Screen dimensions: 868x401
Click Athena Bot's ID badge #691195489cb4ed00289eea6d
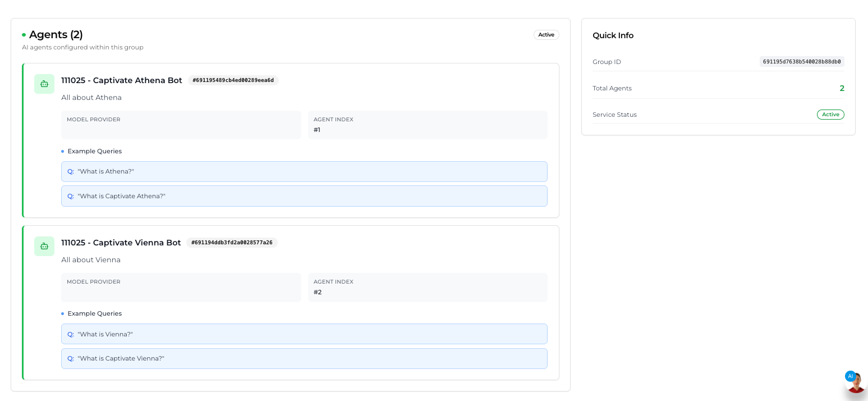pyautogui.click(x=233, y=80)
